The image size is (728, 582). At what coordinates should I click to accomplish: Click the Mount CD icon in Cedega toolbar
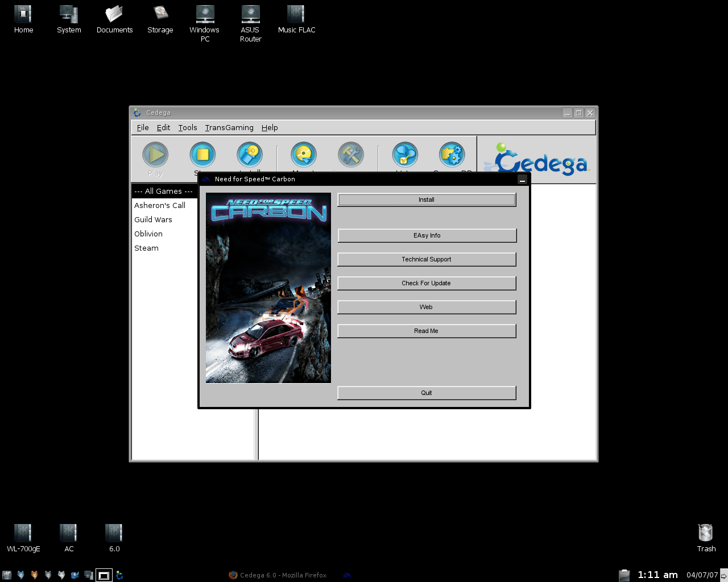304,155
